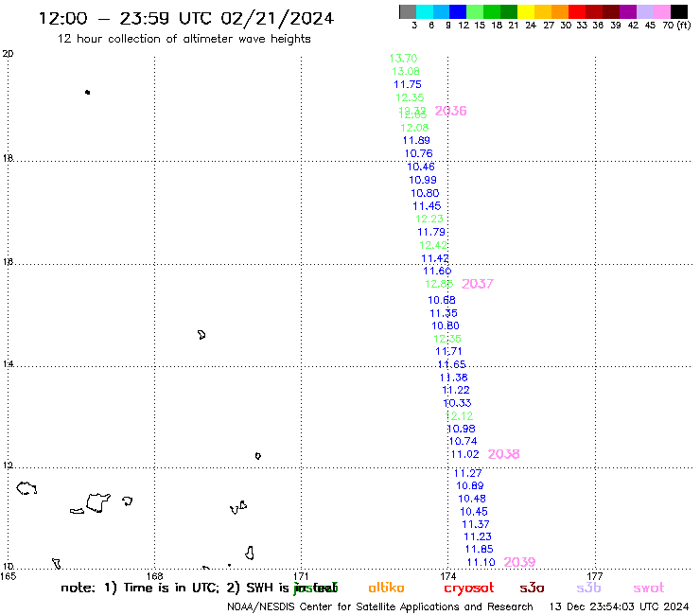Select the light green 15 ft legend color
The width and height of the screenshot is (700, 615).
475,11
